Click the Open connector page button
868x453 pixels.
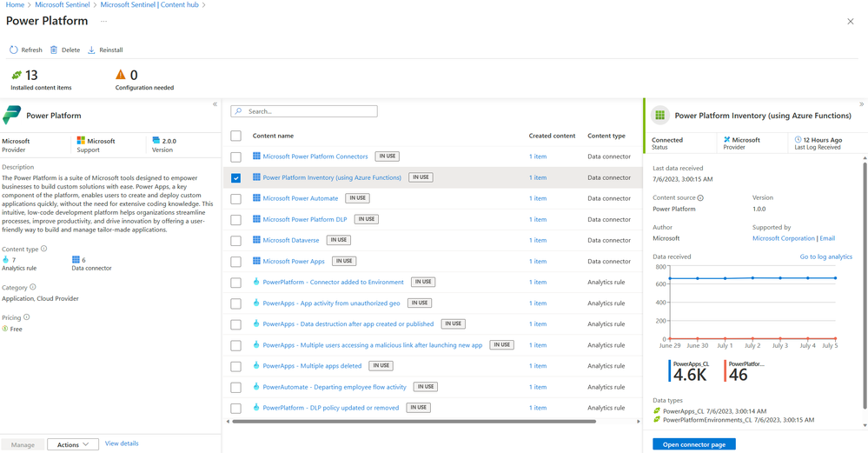(694, 444)
